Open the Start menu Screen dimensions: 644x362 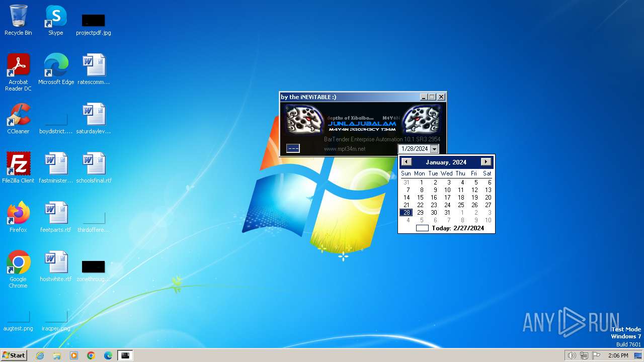click(x=14, y=355)
